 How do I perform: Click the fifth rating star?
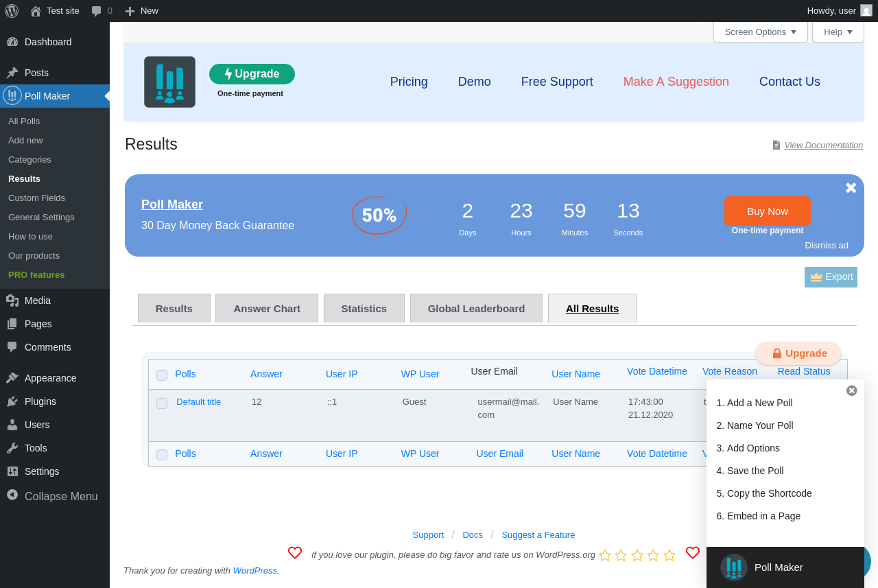pos(669,555)
